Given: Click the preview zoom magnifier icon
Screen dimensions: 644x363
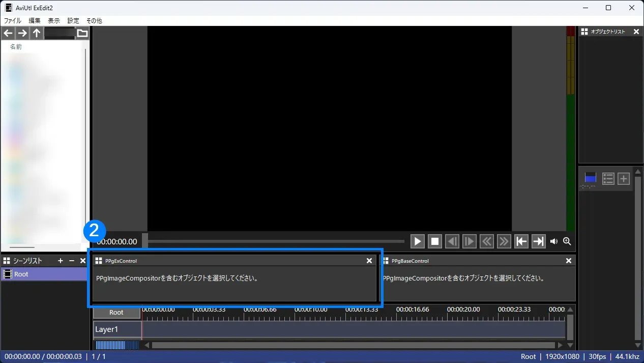Looking at the screenshot, I should point(567,241).
